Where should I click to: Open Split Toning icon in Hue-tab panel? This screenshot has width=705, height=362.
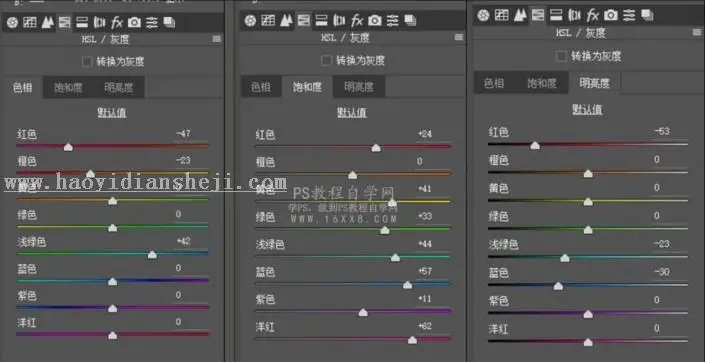coord(82,22)
